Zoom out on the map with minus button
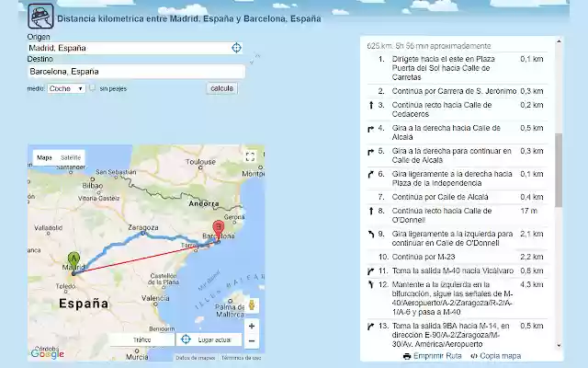The width and height of the screenshot is (588, 368). point(252,341)
